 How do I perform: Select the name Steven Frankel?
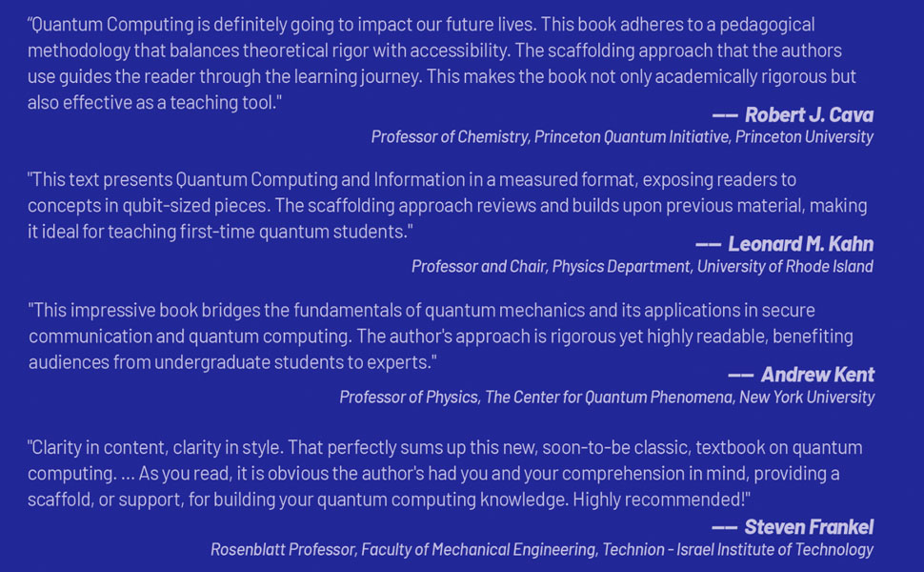pyautogui.click(x=809, y=527)
